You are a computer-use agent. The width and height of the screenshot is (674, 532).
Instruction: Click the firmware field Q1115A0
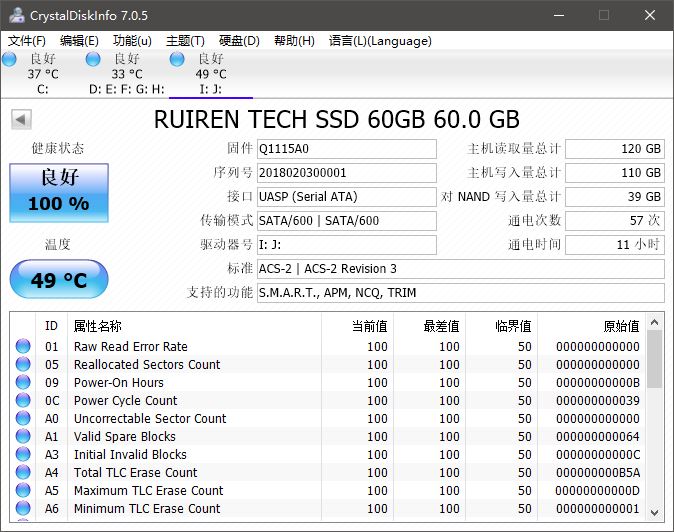(347, 149)
